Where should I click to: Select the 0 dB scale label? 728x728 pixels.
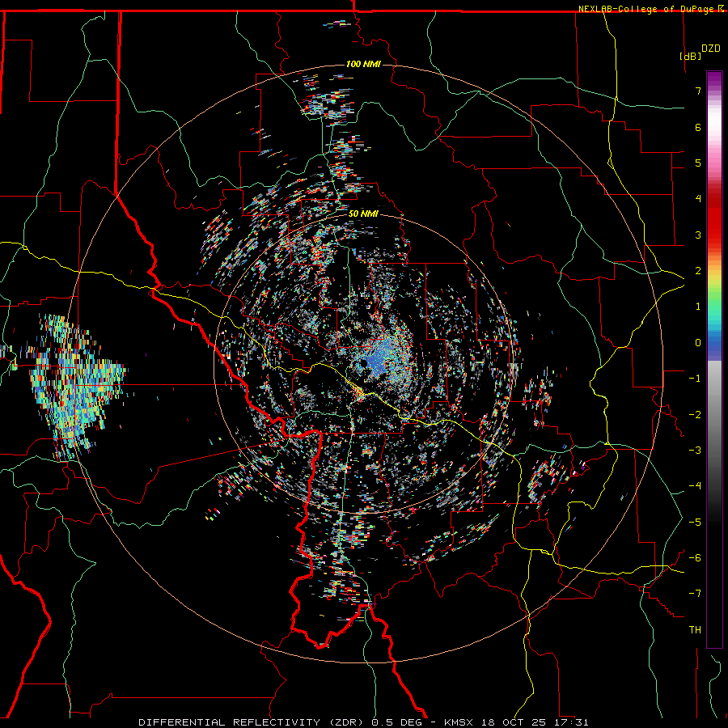coord(698,343)
